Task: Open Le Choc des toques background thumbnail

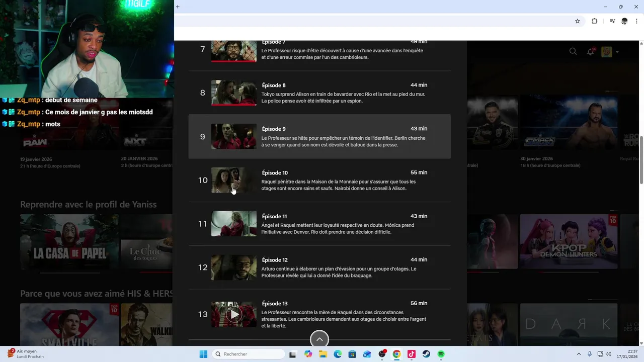Action: (x=146, y=242)
